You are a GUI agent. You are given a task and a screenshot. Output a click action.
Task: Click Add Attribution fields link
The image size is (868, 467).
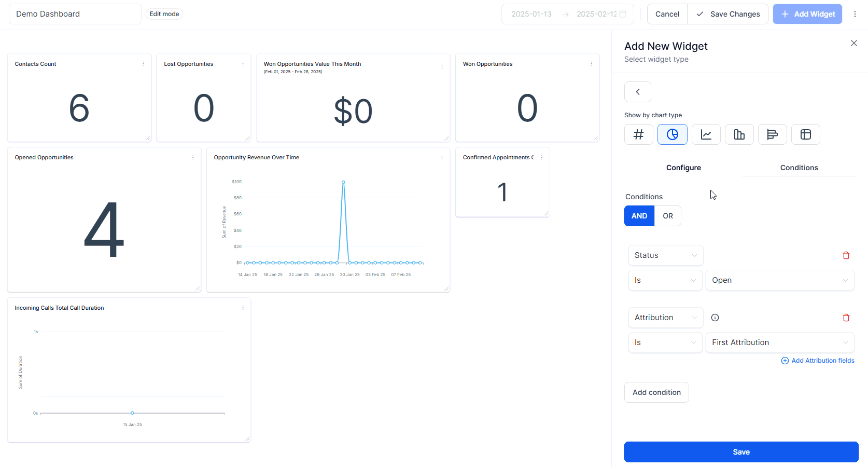[818, 361]
